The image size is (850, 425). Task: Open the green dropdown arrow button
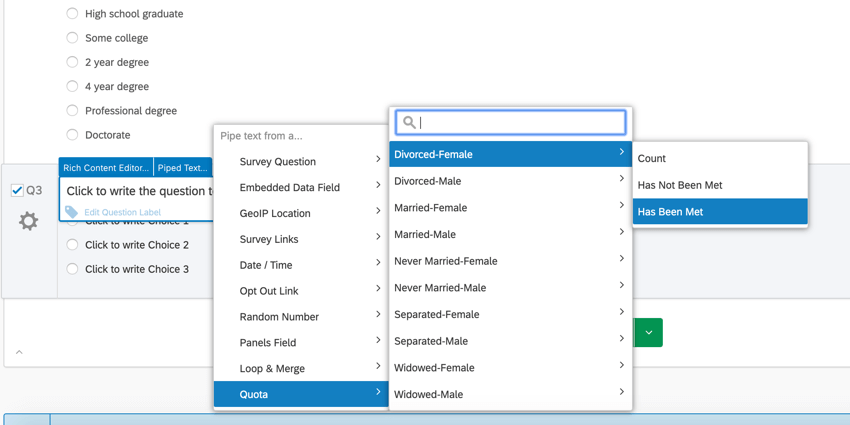pos(648,332)
